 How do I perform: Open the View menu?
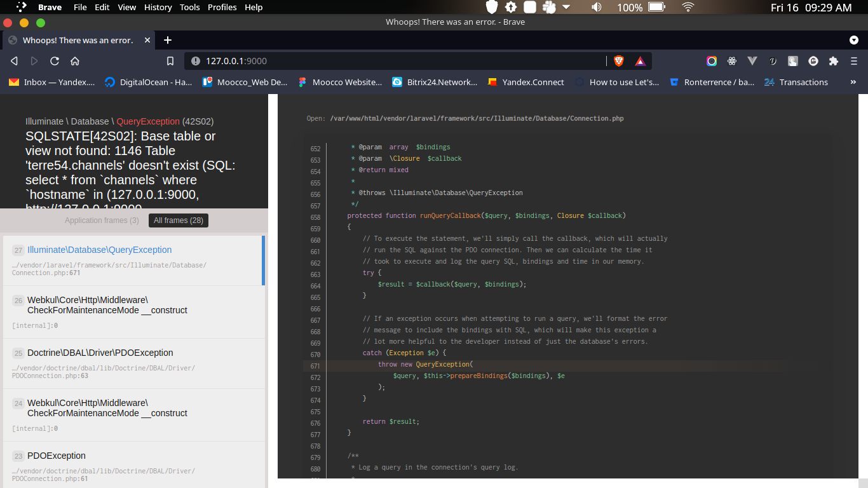coord(127,8)
